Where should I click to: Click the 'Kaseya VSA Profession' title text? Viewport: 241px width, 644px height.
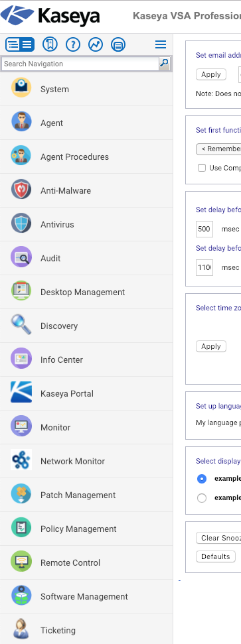point(187,16)
